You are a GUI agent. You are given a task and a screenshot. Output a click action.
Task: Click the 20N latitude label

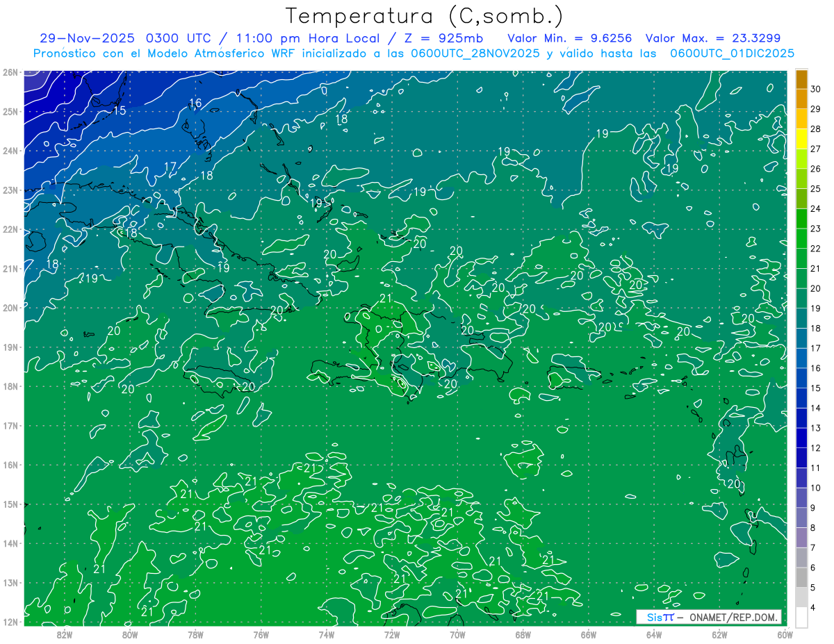click(x=10, y=308)
